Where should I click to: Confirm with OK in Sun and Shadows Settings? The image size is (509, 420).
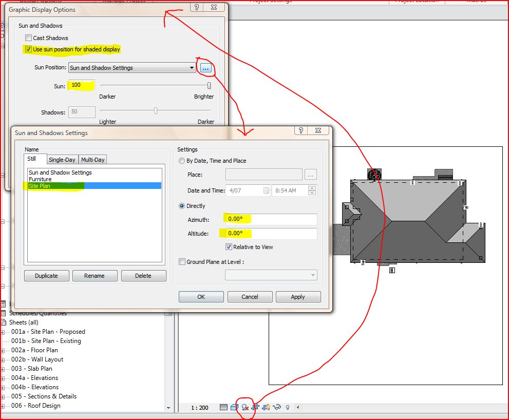click(x=201, y=297)
